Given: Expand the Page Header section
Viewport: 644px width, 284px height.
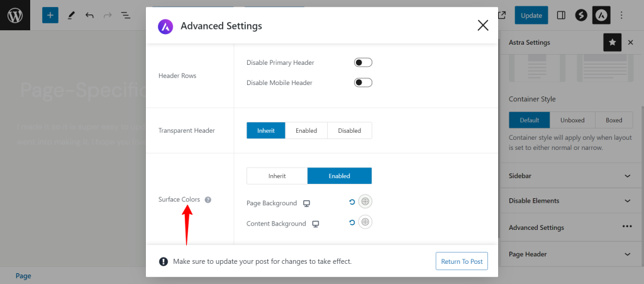Looking at the screenshot, I should [569, 254].
